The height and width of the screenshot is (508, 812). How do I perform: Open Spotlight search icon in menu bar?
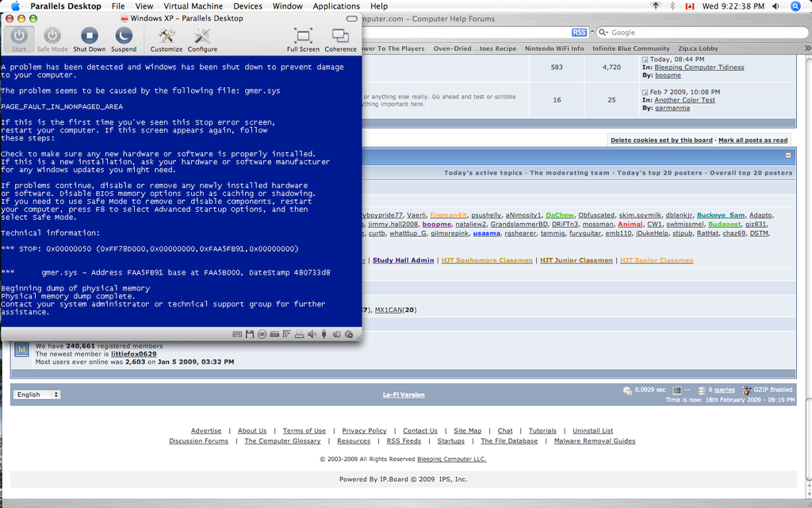click(x=796, y=6)
